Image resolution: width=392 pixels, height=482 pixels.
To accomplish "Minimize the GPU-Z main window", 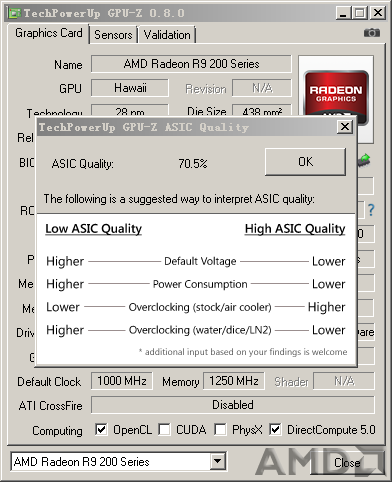I will coord(343,13).
